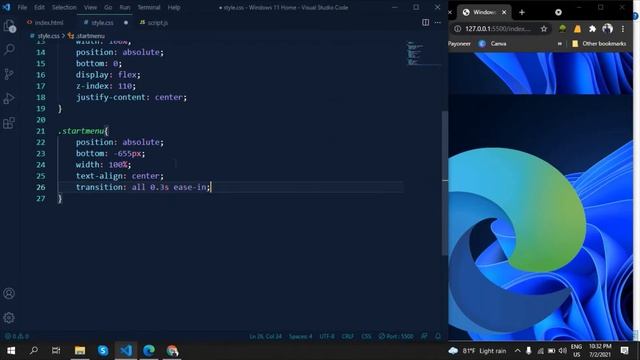Click the split editor icon
Image resolution: width=640 pixels, height=360 pixels.
pyautogui.click(x=425, y=22)
